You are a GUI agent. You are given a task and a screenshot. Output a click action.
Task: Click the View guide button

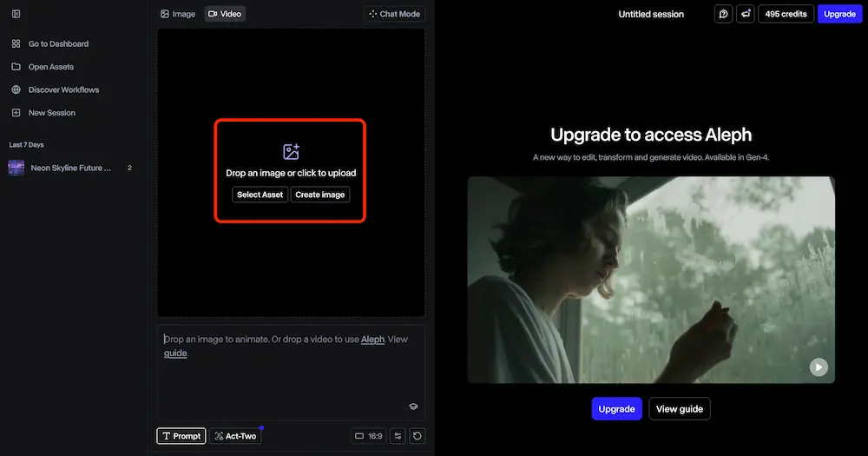(680, 409)
